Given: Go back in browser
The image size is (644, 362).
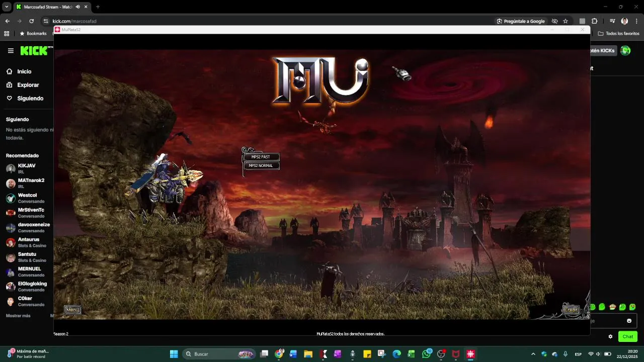Looking at the screenshot, I should point(7,21).
